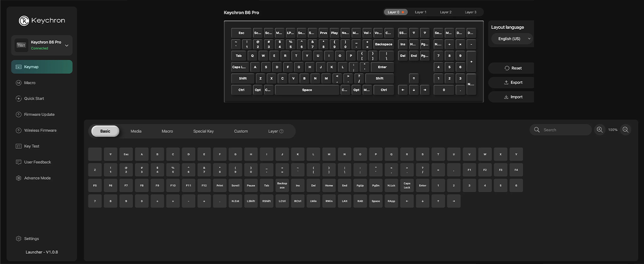Viewport: 644px width, 264px height.
Task: Choose the PgUp keycode in the list
Action: (x=360, y=186)
